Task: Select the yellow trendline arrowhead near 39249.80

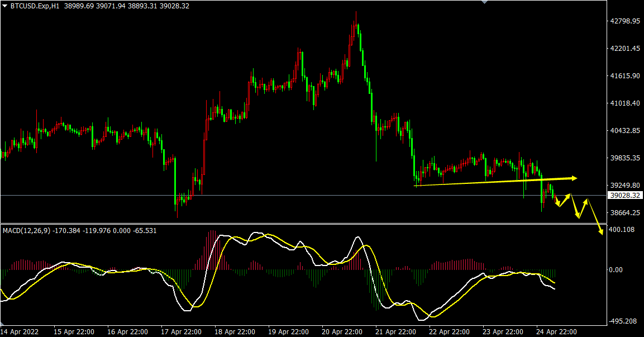Action: click(x=574, y=178)
